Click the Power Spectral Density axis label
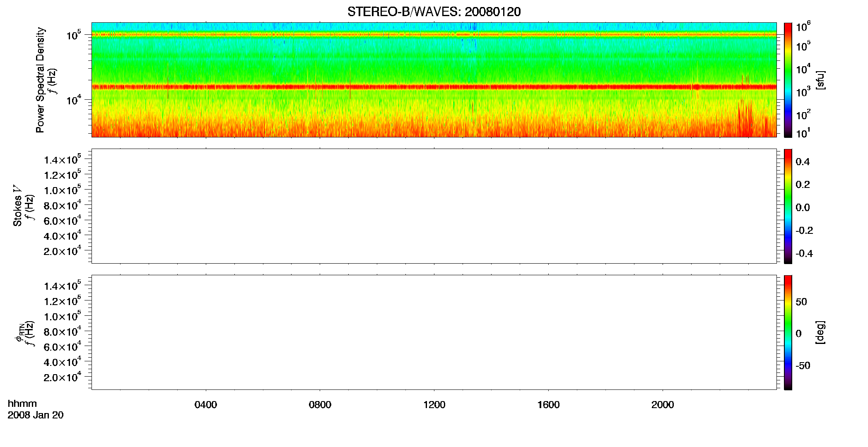868x447 pixels. click(40, 80)
